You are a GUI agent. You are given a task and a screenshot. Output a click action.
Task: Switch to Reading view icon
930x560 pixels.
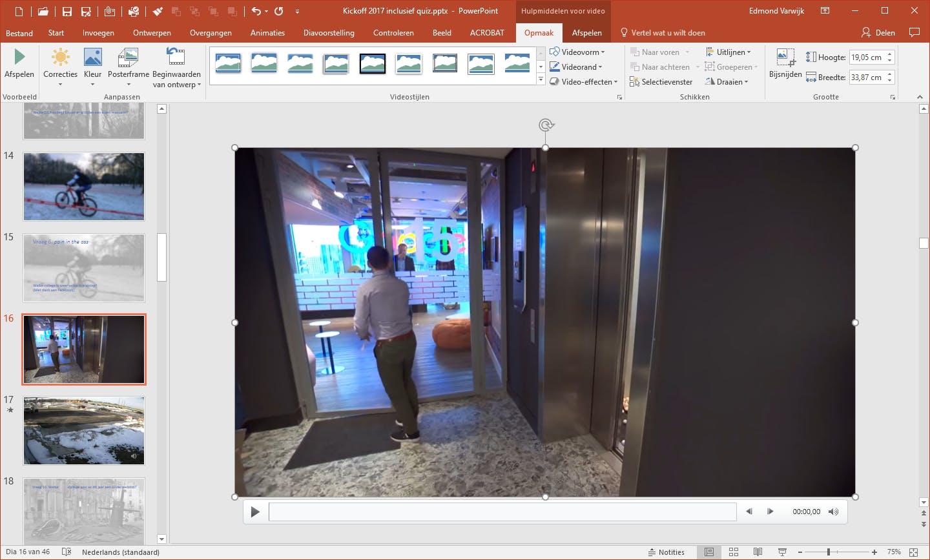click(758, 552)
